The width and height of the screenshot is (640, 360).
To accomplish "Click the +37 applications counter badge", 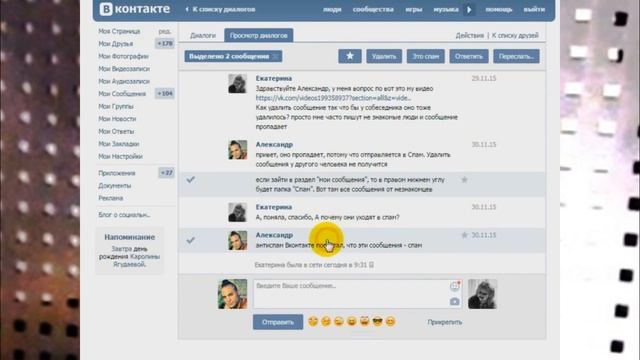I will (166, 173).
